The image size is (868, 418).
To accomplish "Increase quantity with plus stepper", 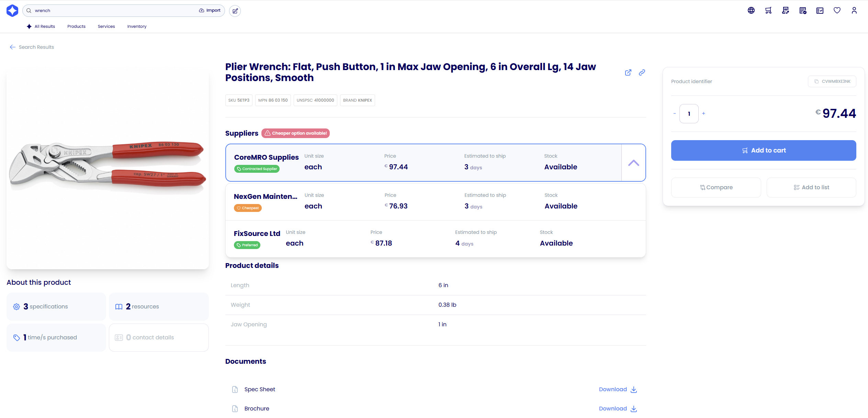I will (x=703, y=113).
